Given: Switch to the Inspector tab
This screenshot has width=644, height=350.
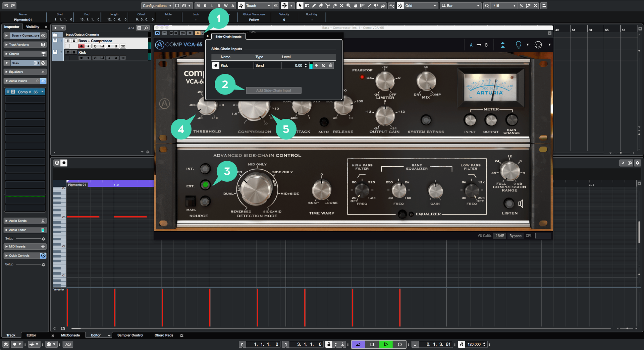Looking at the screenshot, I should tap(12, 27).
